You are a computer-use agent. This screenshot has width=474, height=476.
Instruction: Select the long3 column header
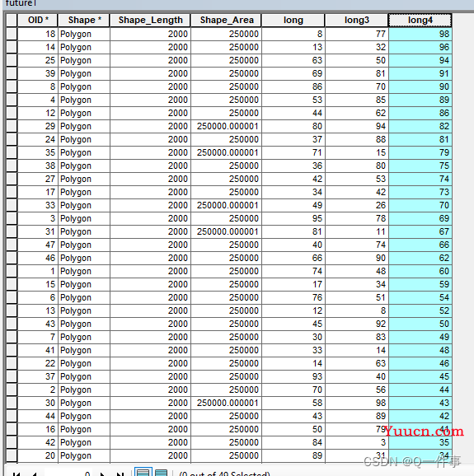tap(356, 20)
